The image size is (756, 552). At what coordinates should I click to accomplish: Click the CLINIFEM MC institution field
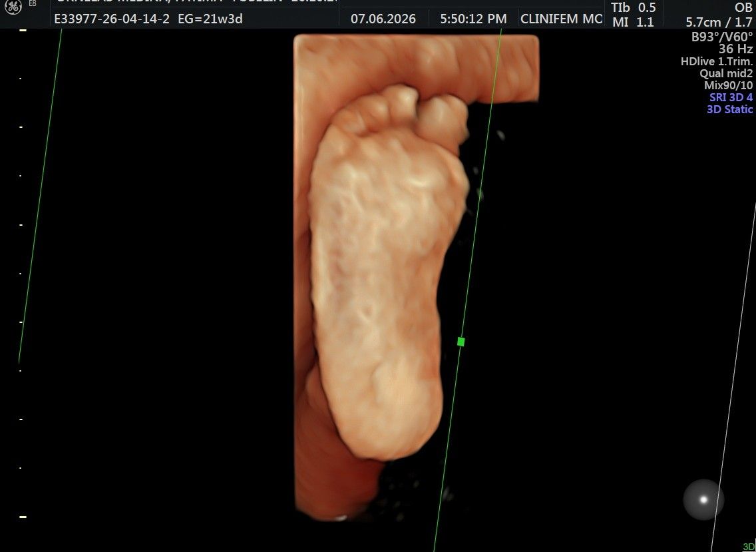[x=561, y=19]
